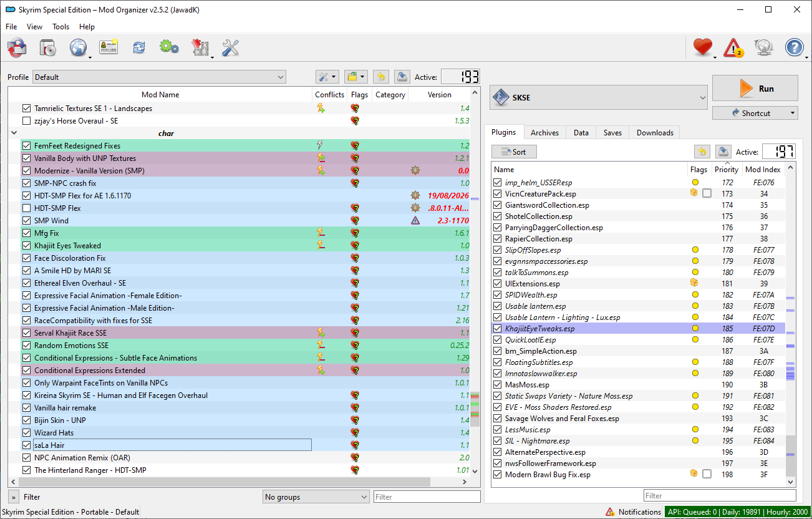812x519 pixels.
Task: Open help using the blue question mark icon
Action: coord(794,47)
